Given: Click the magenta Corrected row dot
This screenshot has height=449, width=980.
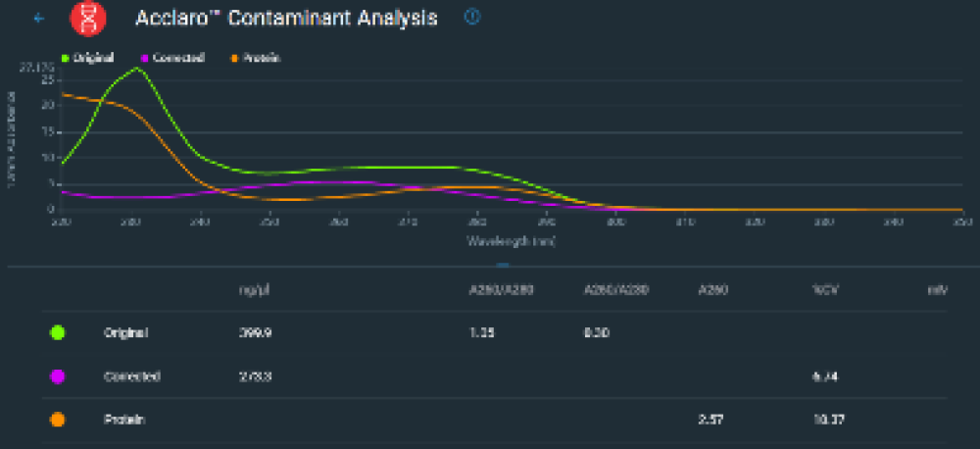Looking at the screenshot, I should coord(58,375).
